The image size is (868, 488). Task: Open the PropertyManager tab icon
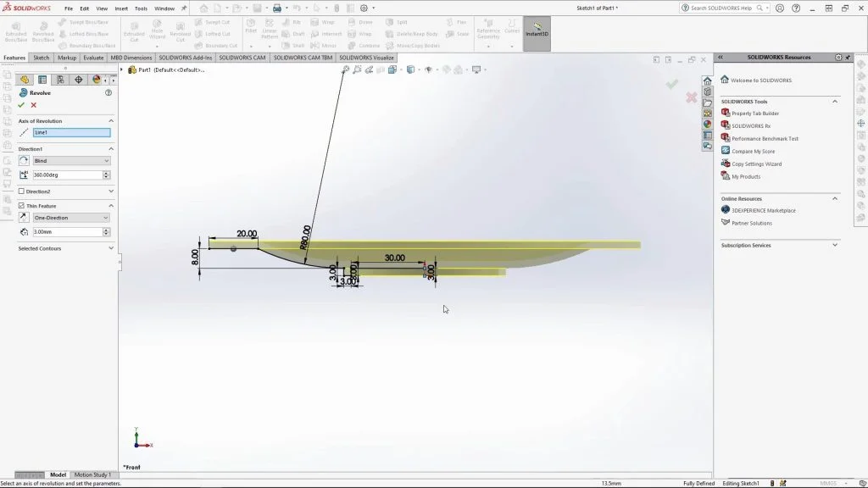tap(42, 80)
